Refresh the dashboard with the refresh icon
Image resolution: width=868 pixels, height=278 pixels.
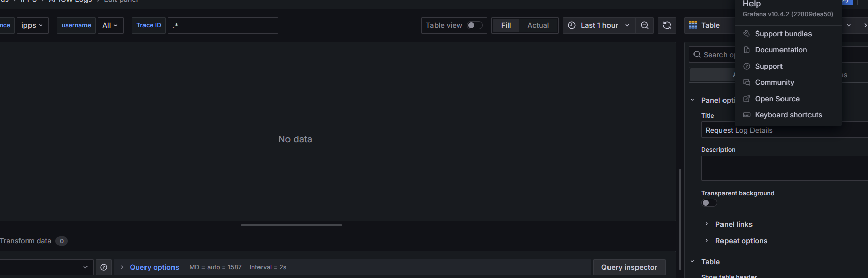(667, 25)
